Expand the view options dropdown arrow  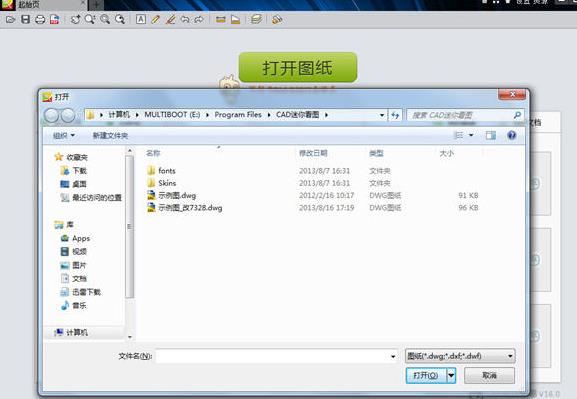coord(471,135)
